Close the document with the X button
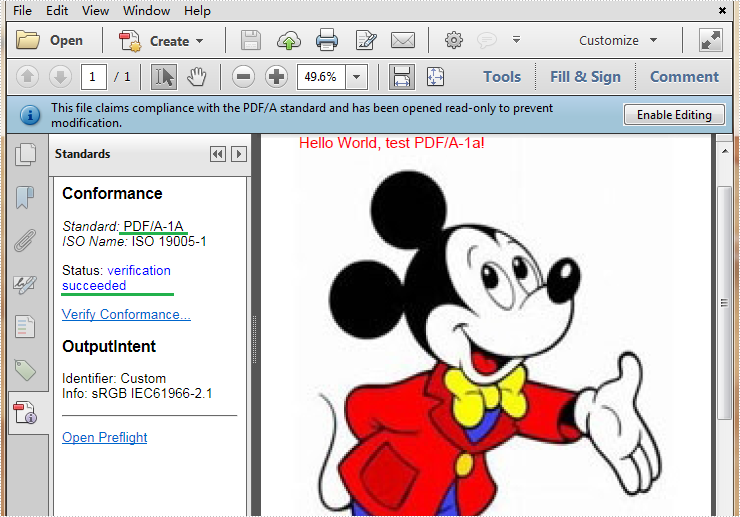Image resolution: width=740 pixels, height=517 pixels. coord(723,10)
